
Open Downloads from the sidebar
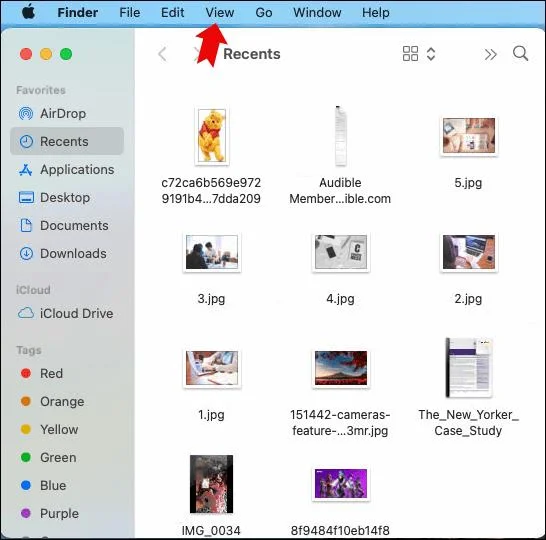point(67,253)
